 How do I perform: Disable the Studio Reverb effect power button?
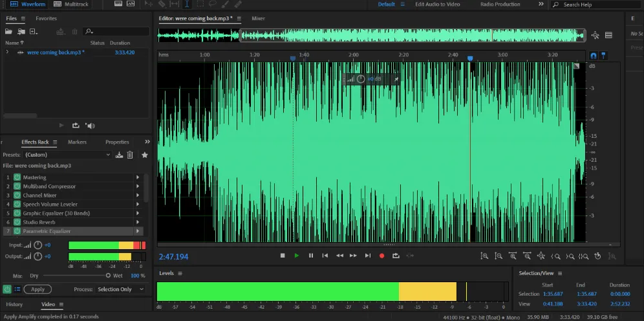[17, 222]
